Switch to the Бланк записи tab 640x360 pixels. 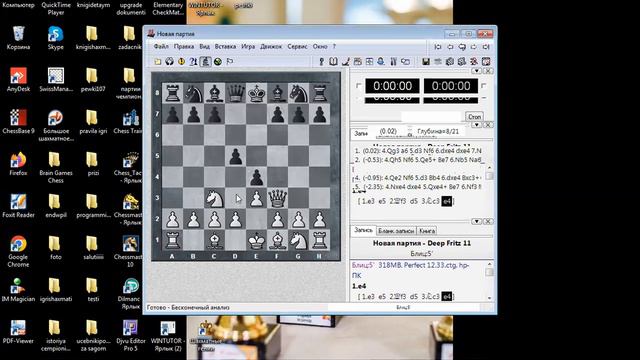(396, 231)
